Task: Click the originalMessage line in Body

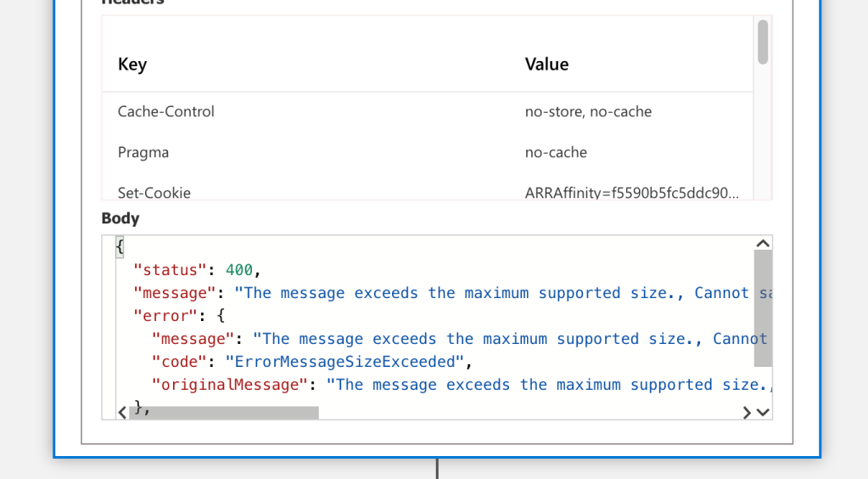Action: (462, 385)
